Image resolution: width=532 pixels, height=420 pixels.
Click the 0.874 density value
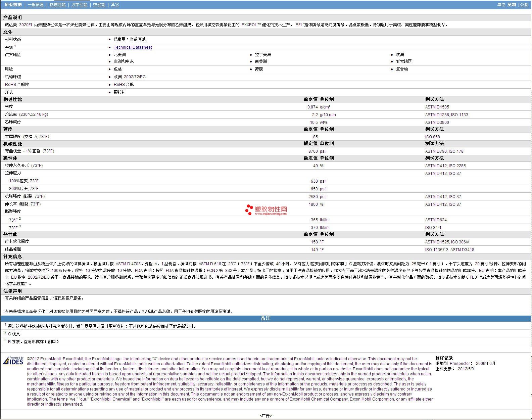pyautogui.click(x=312, y=107)
